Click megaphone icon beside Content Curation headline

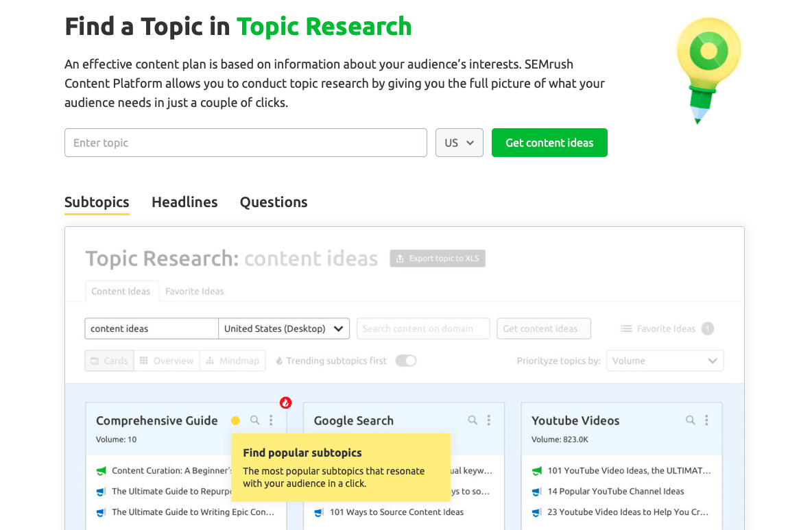coord(101,471)
